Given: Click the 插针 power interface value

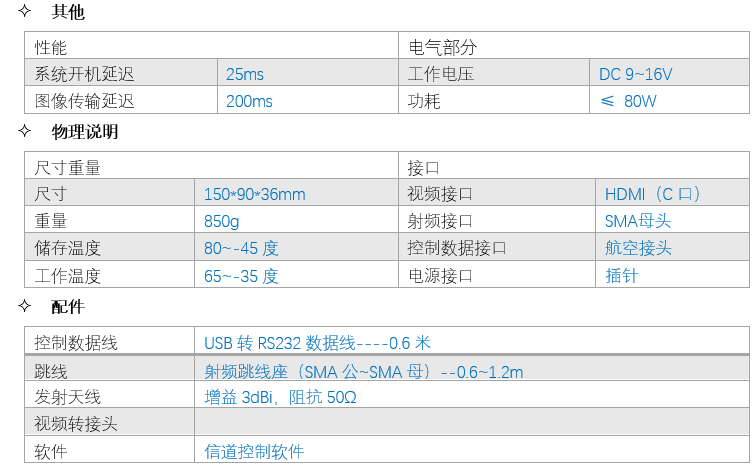Looking at the screenshot, I should click(621, 276).
